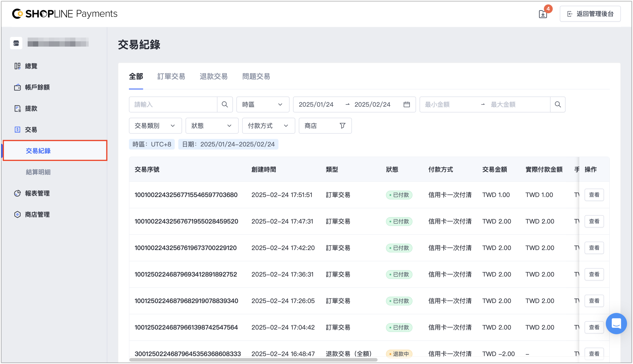Click the 最大金額 input field
This screenshot has width=633, height=364.
click(518, 104)
